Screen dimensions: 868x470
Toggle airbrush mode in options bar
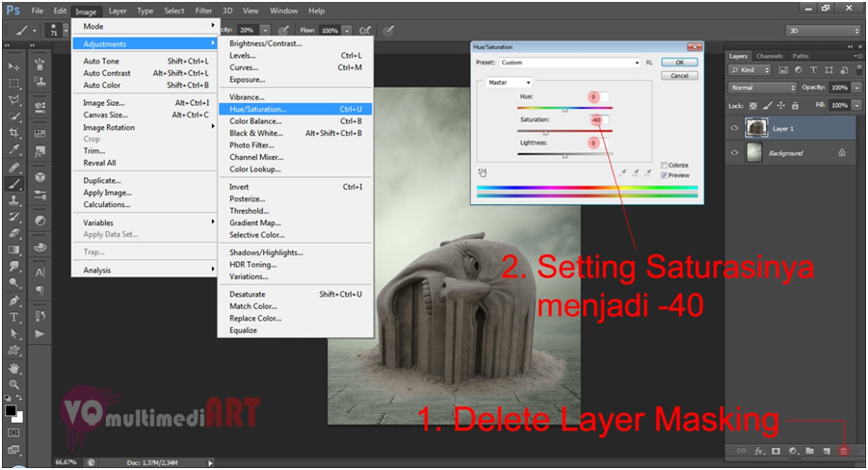365,31
